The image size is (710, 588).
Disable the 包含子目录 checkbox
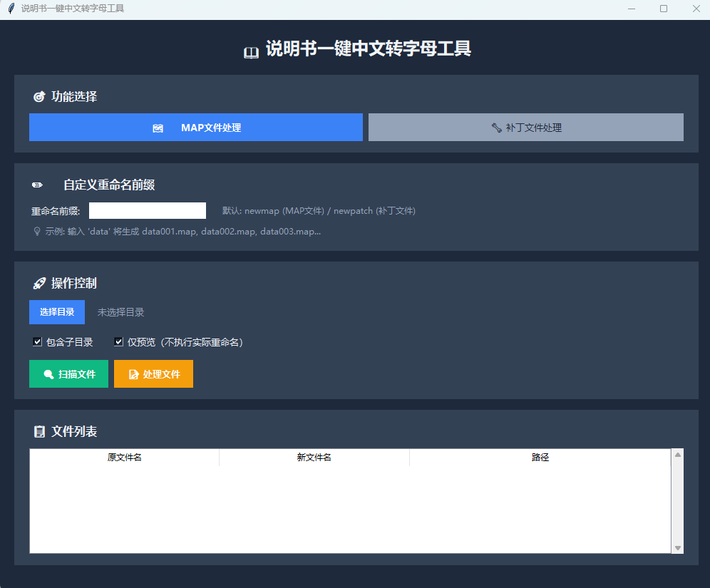pos(37,341)
